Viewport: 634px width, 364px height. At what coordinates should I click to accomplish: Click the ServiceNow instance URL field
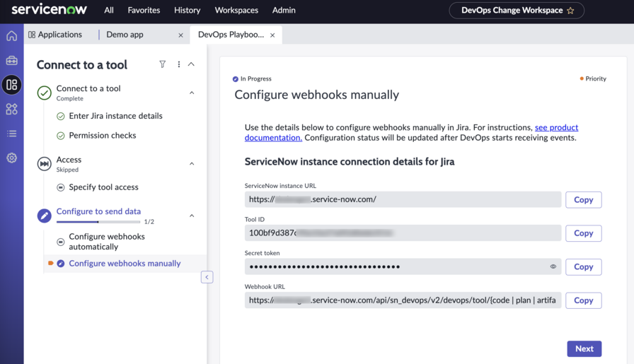coord(403,199)
